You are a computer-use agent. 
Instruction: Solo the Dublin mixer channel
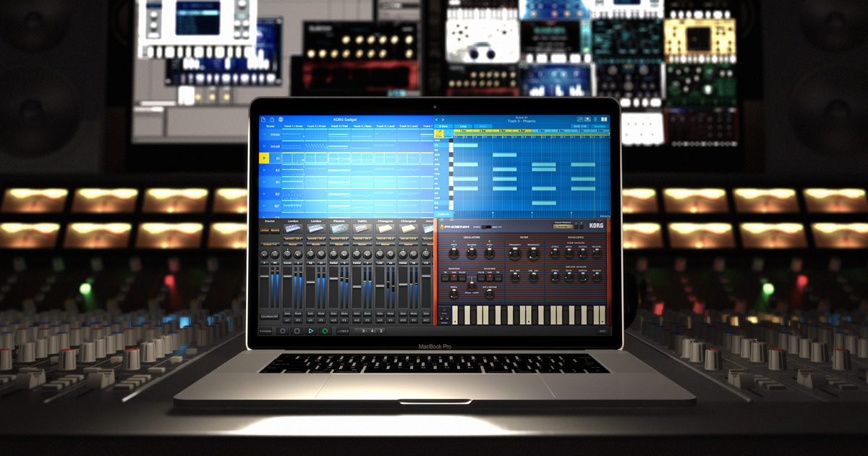pyautogui.click(x=357, y=313)
